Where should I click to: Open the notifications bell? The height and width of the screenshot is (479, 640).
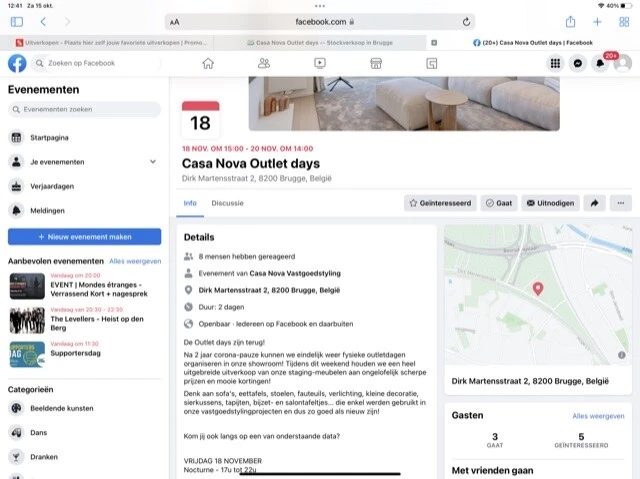pyautogui.click(x=600, y=63)
